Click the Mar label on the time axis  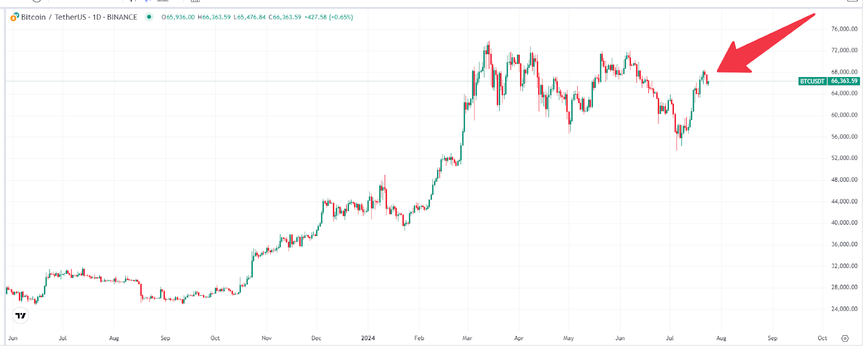tap(467, 338)
